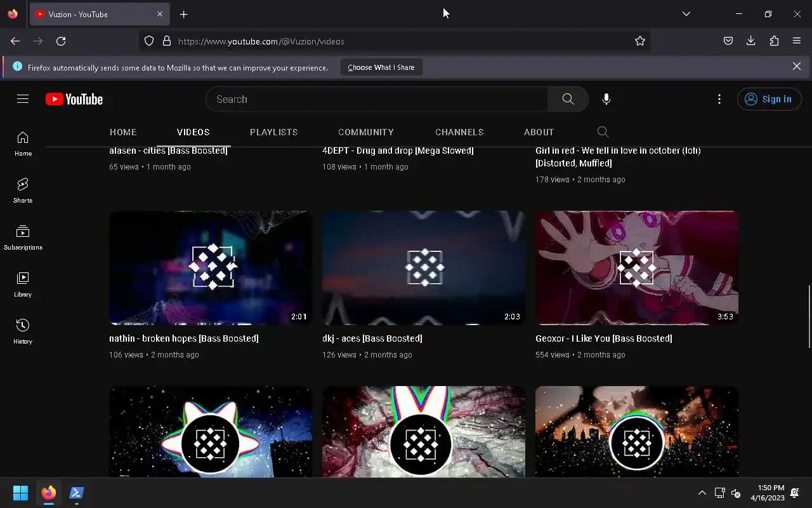Screen dimensions: 812x508
Task: Open Firefox tracking protection shield
Action: point(149,41)
